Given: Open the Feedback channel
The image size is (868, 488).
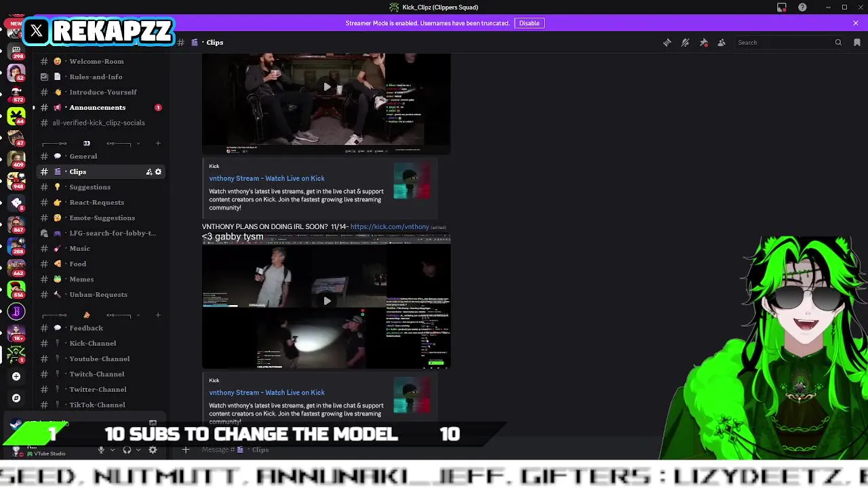Looking at the screenshot, I should [x=100, y=328].
